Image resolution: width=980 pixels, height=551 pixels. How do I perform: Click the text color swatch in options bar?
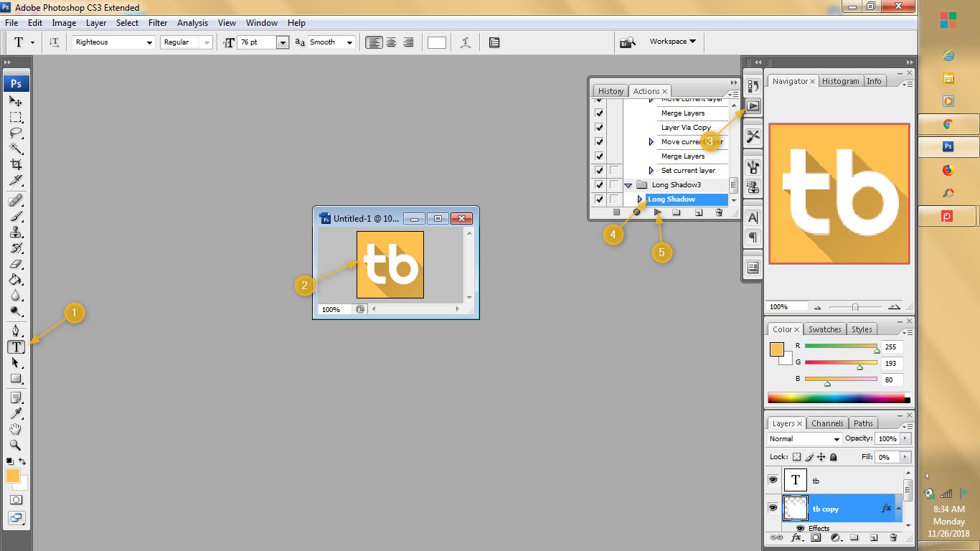437,42
